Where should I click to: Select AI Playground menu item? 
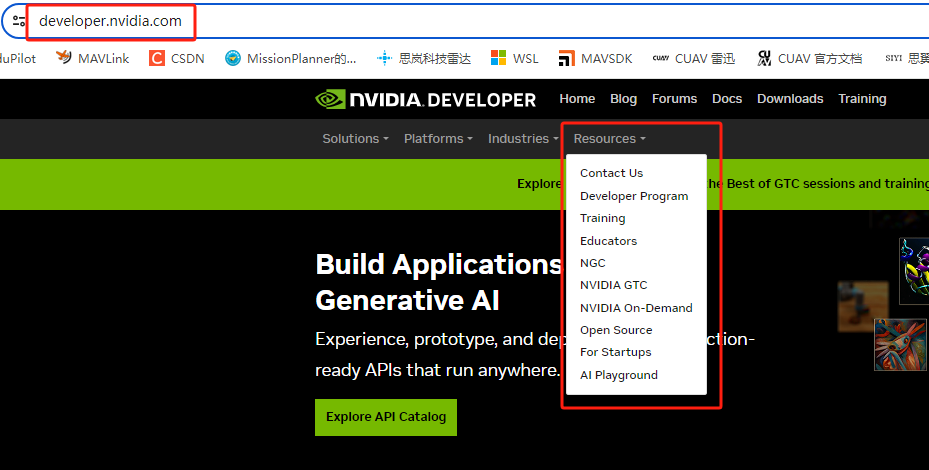pos(619,375)
